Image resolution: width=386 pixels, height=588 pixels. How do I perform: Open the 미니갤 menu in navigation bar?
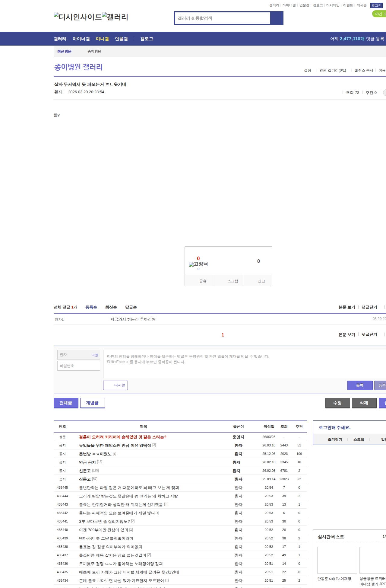click(x=102, y=39)
